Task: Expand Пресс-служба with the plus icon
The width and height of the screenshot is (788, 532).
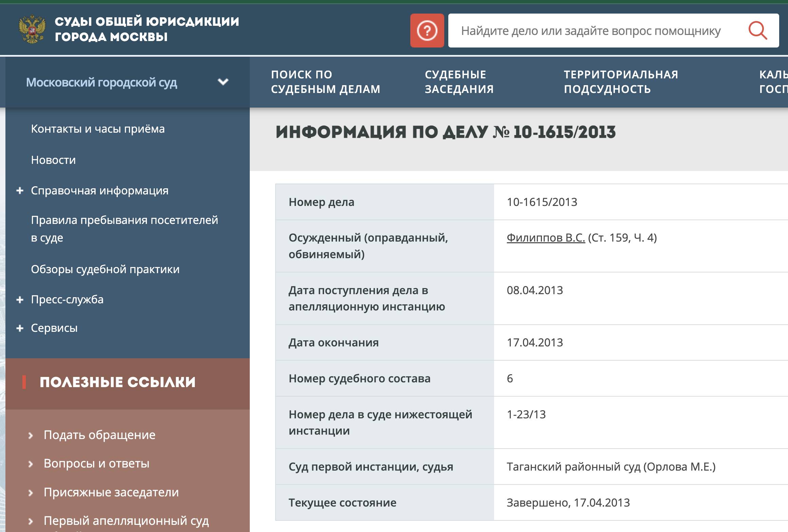Action: [20, 300]
